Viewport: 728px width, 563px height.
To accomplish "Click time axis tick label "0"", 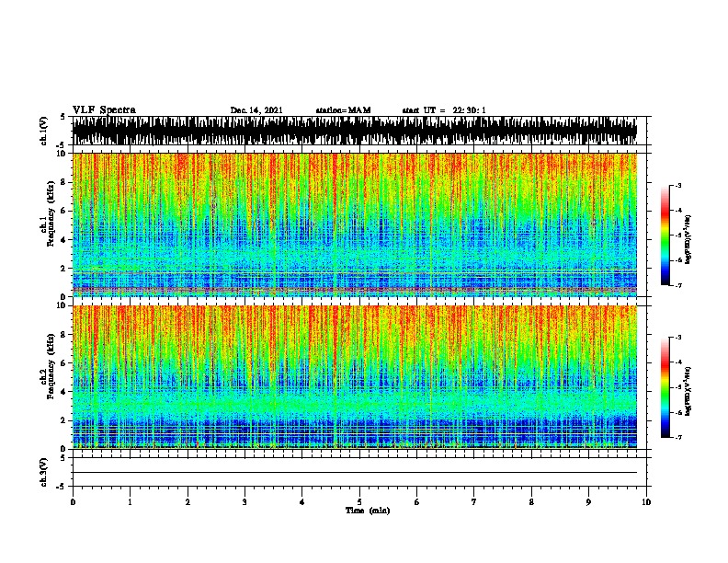I will coord(73,502).
